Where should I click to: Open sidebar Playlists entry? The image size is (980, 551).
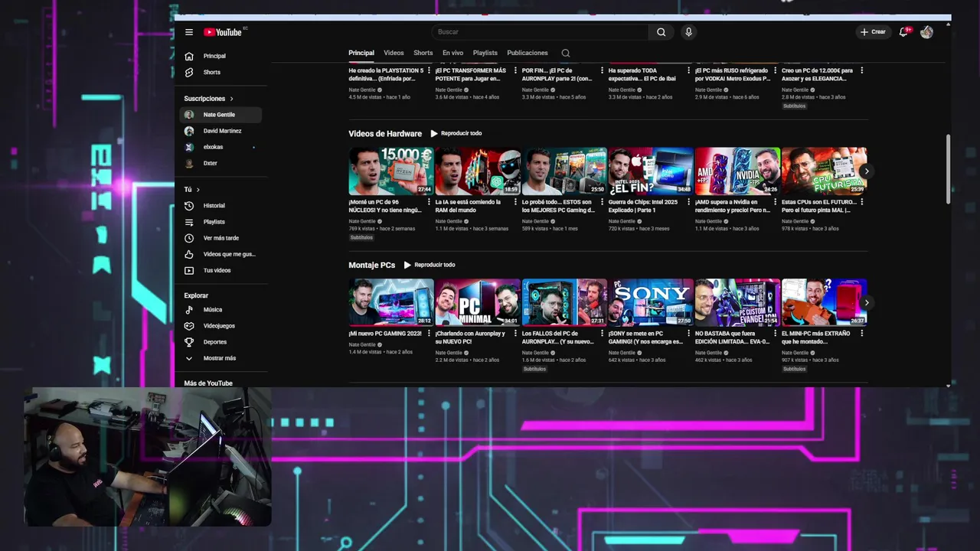pos(220,222)
